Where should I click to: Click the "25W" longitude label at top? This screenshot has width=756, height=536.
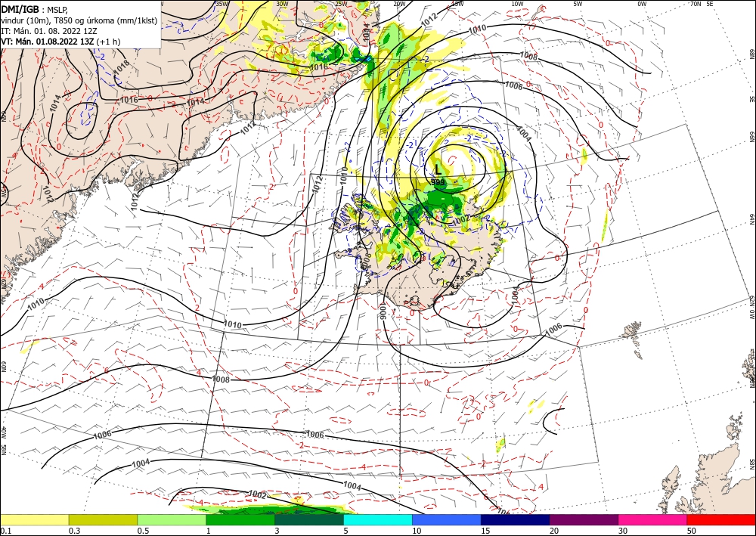341,4
